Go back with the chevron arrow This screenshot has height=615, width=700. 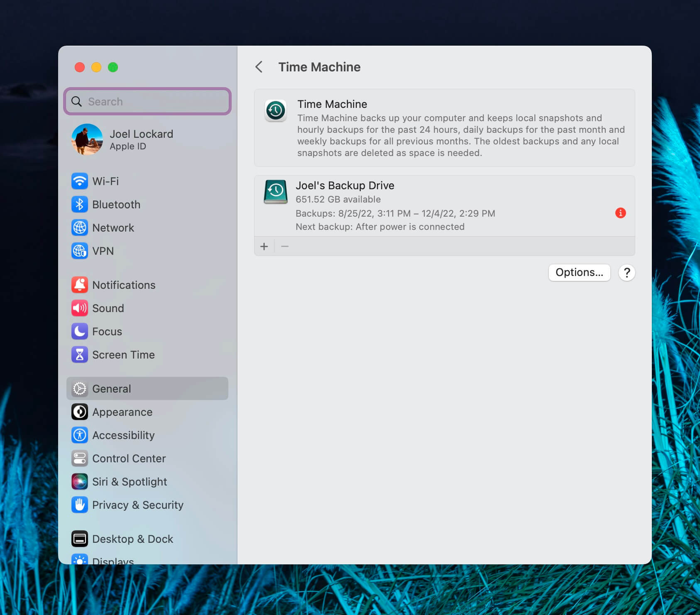click(x=259, y=67)
